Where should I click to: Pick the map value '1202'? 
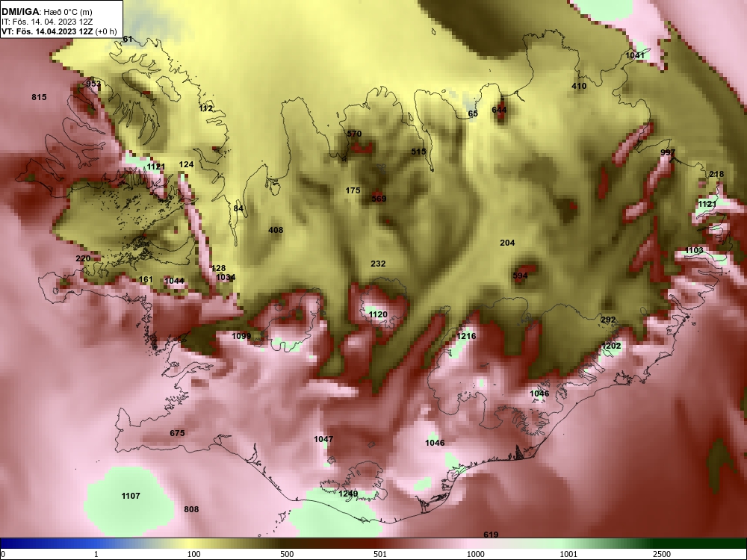(x=611, y=346)
